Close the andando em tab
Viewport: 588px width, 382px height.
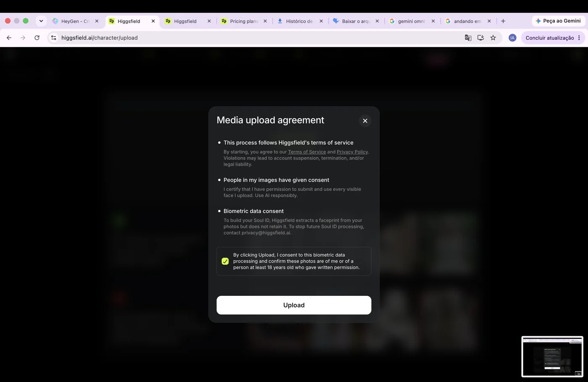pyautogui.click(x=489, y=21)
